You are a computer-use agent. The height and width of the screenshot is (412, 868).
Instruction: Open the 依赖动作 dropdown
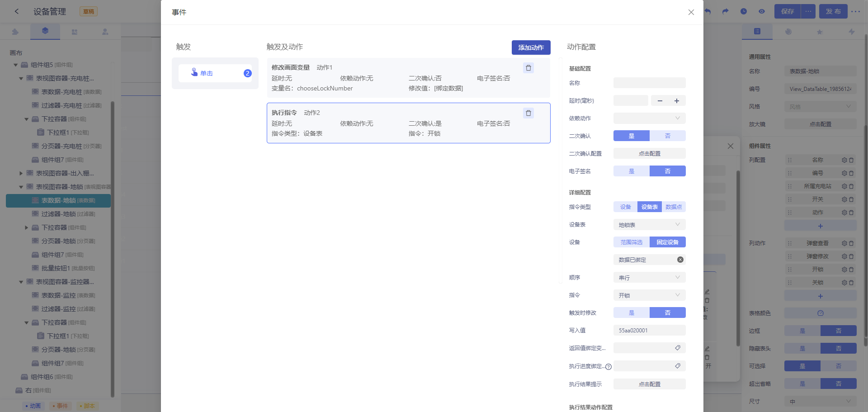pos(650,118)
